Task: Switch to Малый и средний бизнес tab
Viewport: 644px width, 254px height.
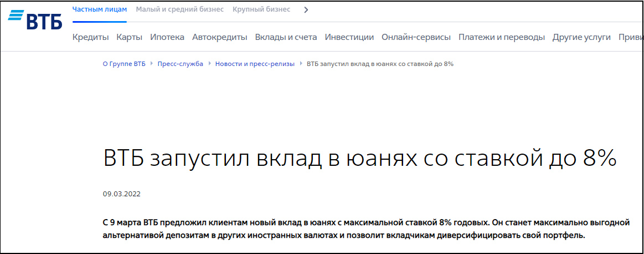Action: pyautogui.click(x=180, y=9)
